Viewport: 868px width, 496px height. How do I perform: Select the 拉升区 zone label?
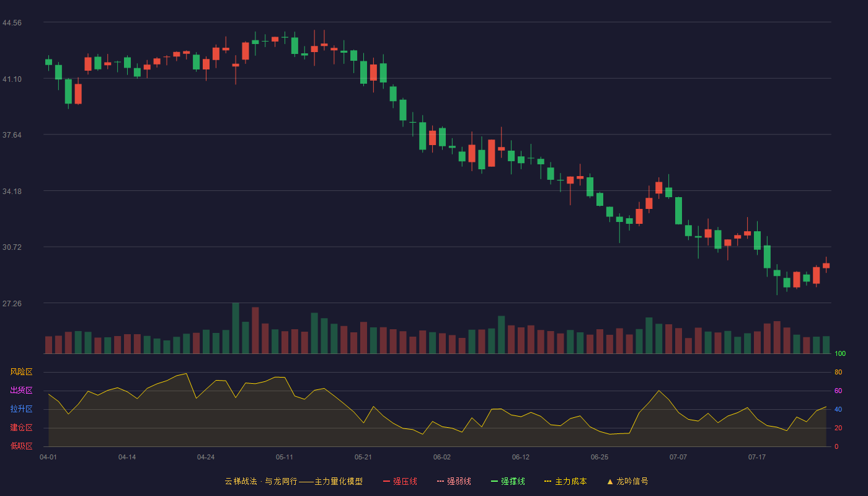click(21, 409)
